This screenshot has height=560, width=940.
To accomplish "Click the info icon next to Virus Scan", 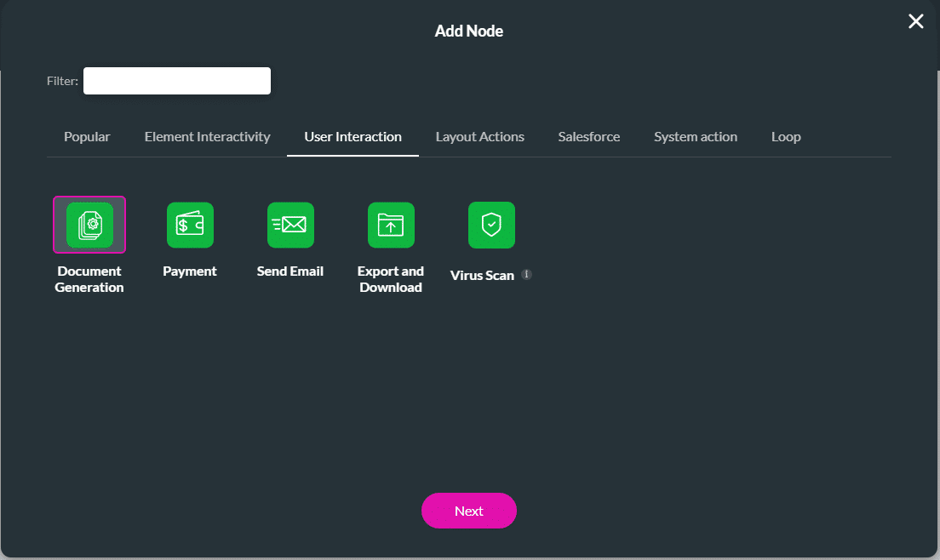I will (526, 274).
